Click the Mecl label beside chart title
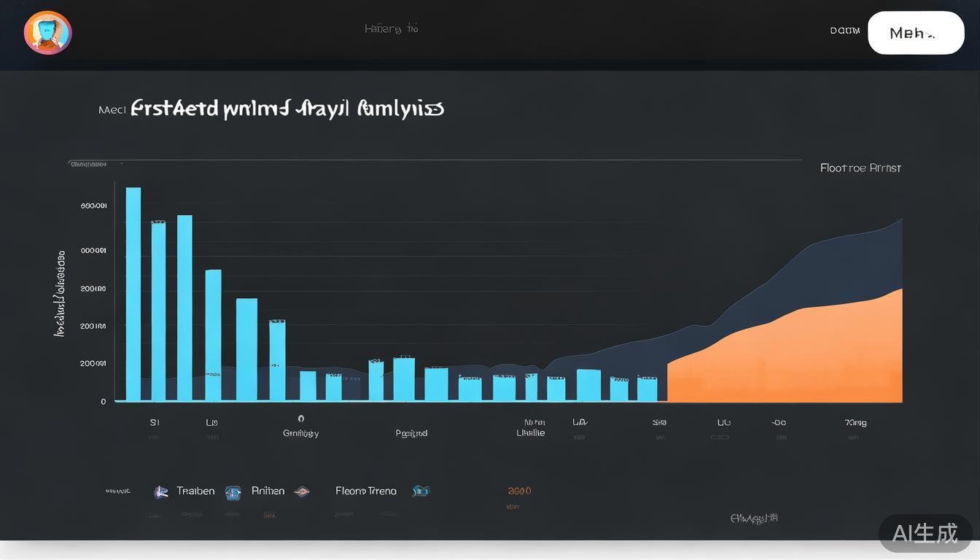 [x=112, y=110]
